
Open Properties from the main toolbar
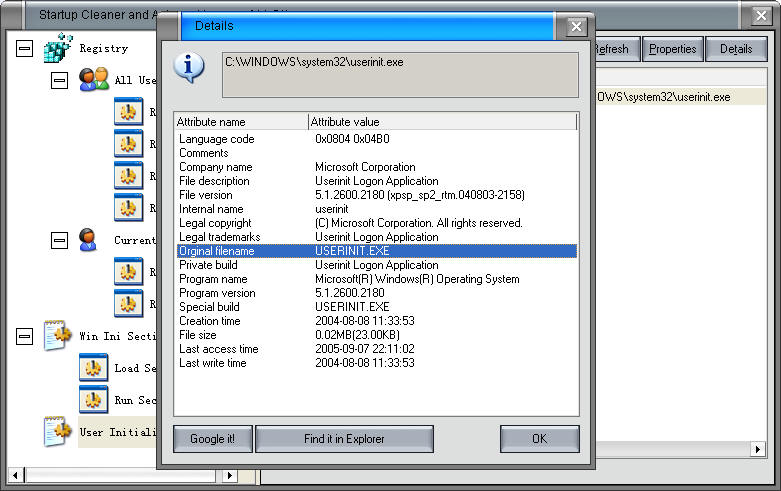click(x=672, y=49)
